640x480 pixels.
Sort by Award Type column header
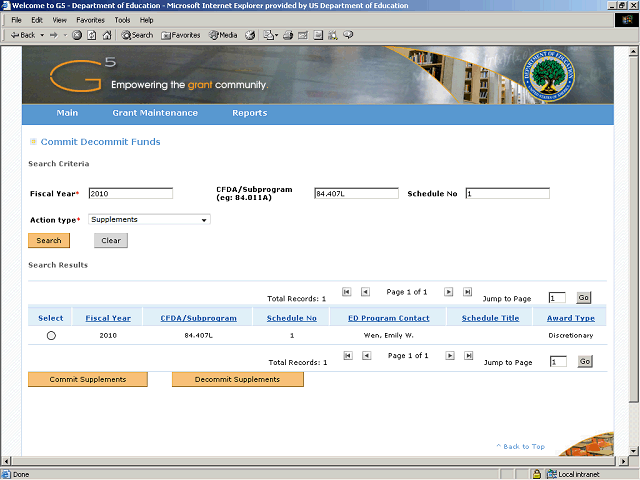pyautogui.click(x=571, y=318)
